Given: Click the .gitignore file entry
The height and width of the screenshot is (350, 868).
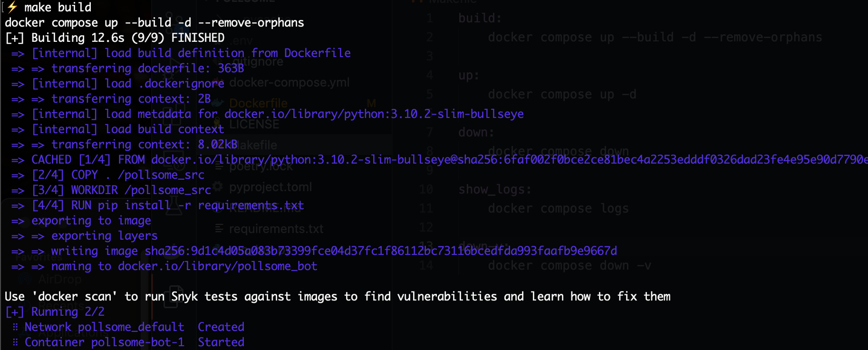Looking at the screenshot, I should click(259, 62).
